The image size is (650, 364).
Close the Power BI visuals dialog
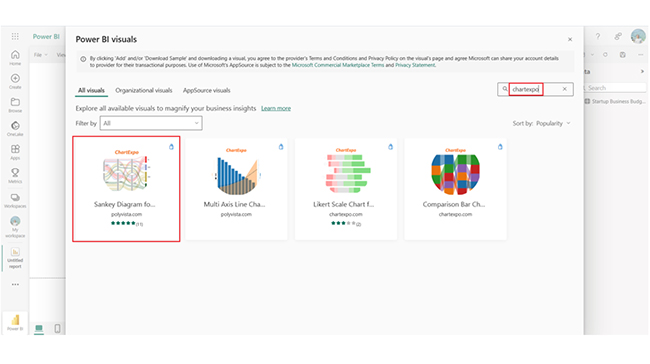[x=570, y=39]
